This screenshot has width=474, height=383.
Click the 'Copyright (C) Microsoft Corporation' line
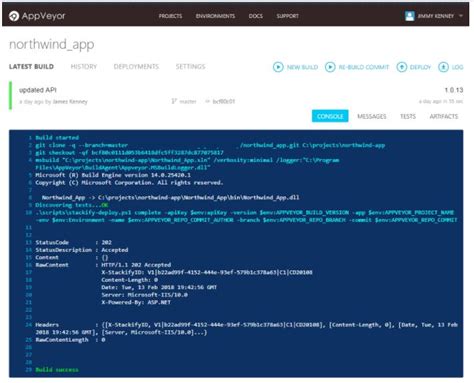(x=129, y=183)
